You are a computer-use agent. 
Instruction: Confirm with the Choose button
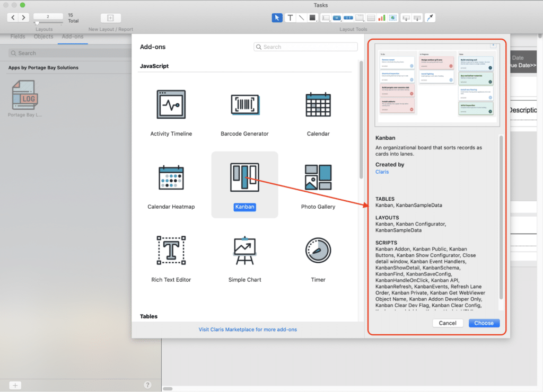coord(484,323)
